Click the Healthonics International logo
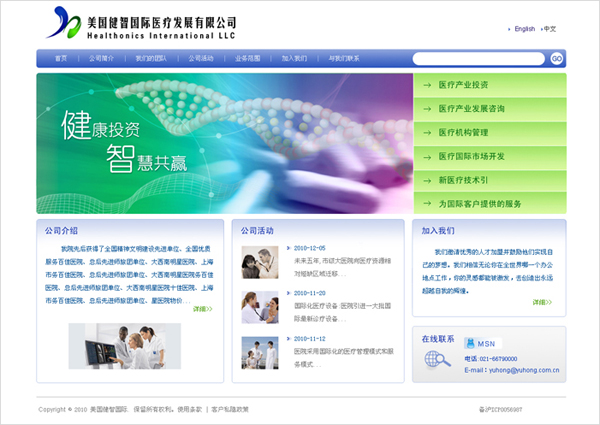600x425 pixels. [x=68, y=21]
